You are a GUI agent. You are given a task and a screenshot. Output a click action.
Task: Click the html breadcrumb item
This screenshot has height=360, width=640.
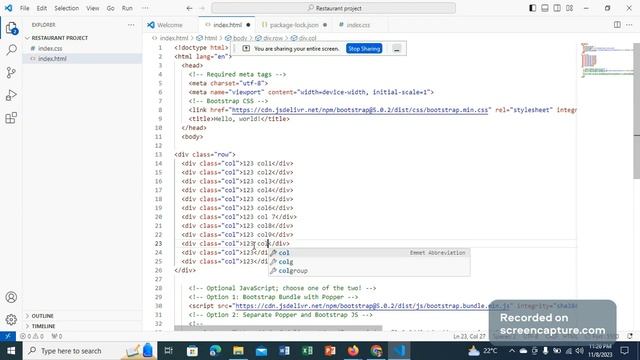[211, 38]
